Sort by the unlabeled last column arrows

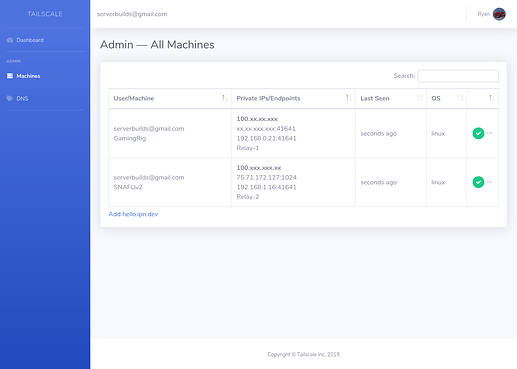(x=492, y=98)
